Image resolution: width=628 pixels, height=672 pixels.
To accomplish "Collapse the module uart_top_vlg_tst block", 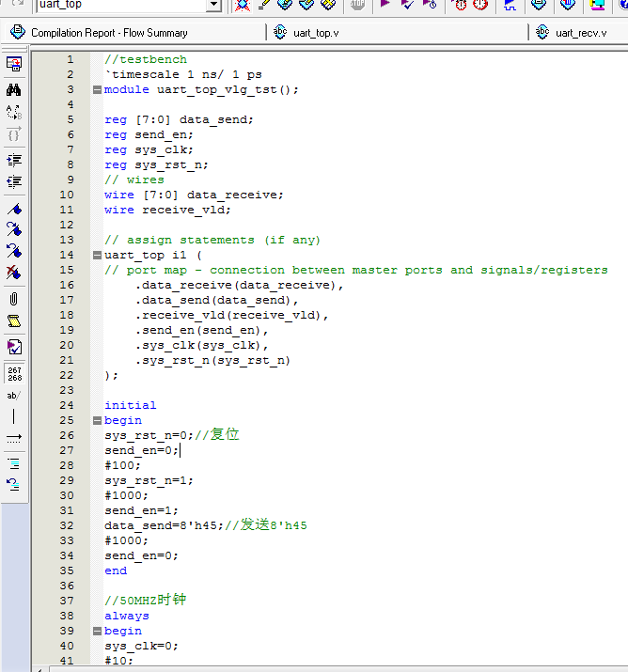I will coord(97,89).
